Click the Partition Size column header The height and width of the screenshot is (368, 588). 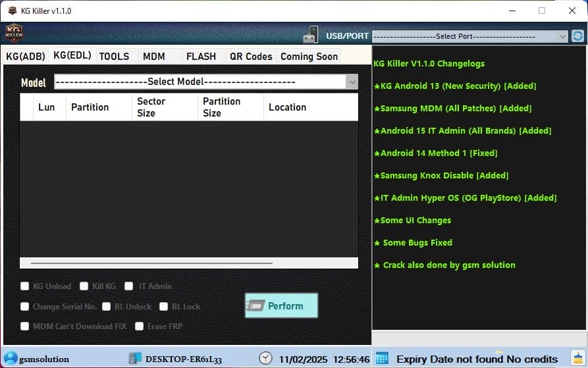point(222,107)
